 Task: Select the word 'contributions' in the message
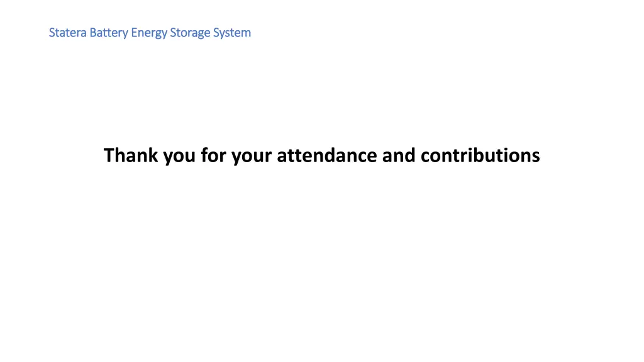pos(480,155)
